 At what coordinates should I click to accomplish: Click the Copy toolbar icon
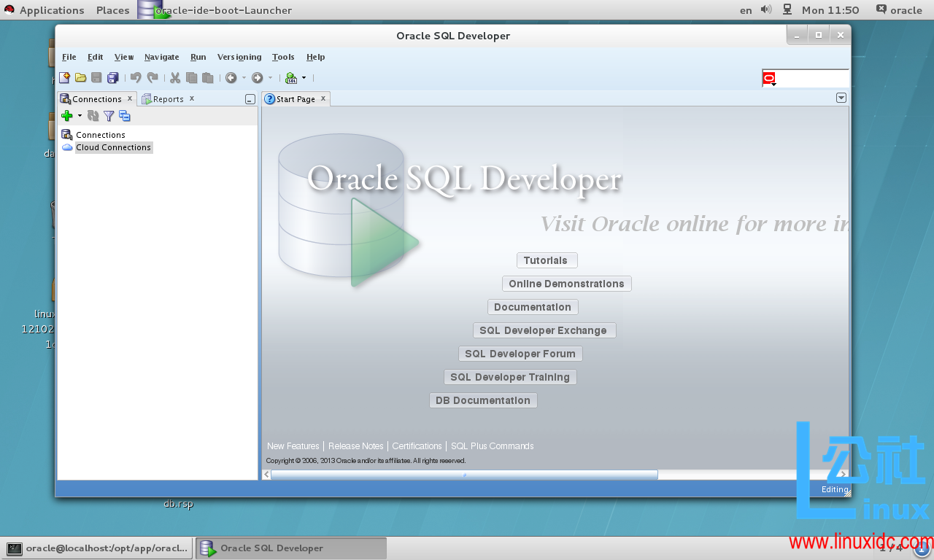tap(192, 78)
